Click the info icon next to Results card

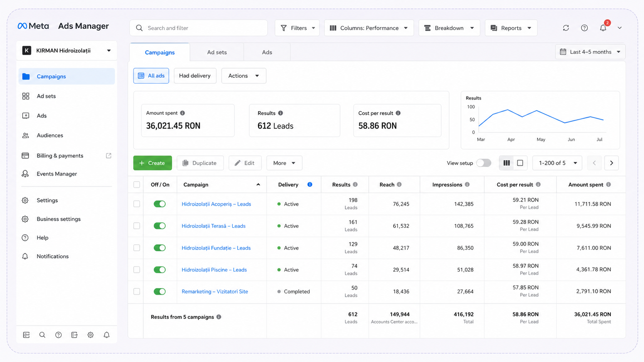(280, 113)
